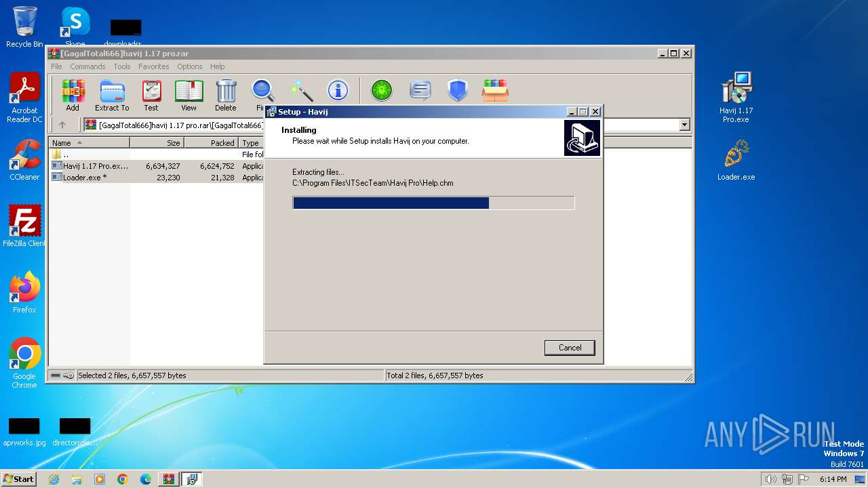Image resolution: width=868 pixels, height=488 pixels.
Task: Select Loader.exe carrot desktop icon
Action: [736, 160]
